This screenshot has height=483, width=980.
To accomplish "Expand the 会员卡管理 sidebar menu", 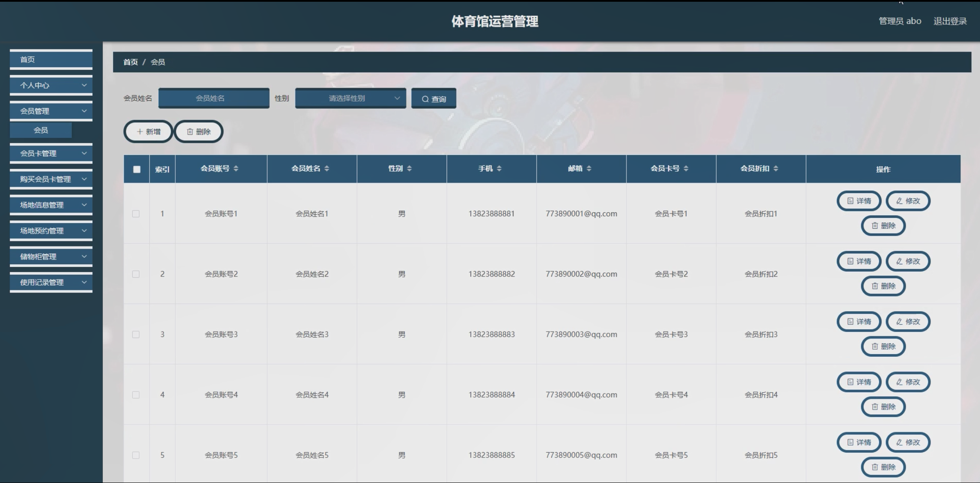I will [51, 153].
